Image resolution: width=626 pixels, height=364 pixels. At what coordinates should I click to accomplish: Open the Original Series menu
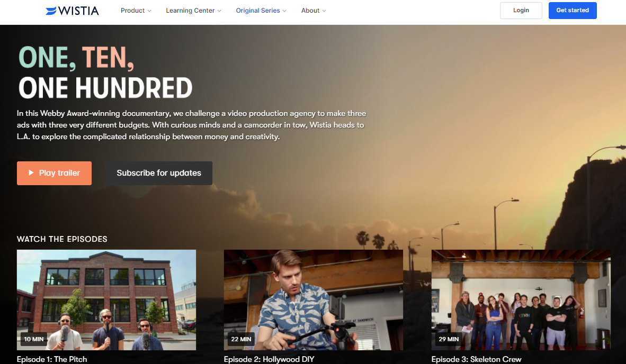tap(261, 11)
